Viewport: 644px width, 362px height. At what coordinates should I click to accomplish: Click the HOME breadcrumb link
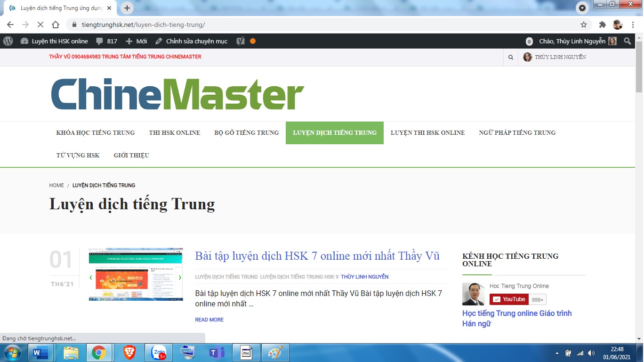click(56, 185)
